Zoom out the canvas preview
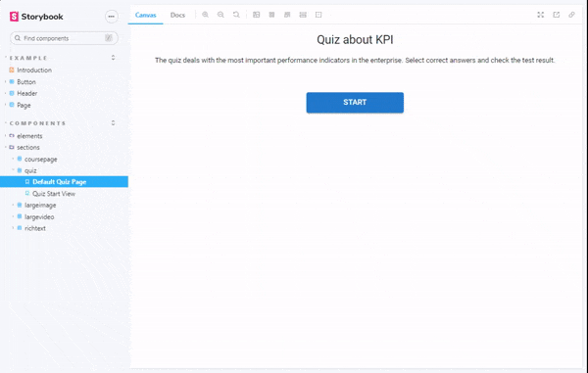Viewport: 588px width, 373px height. coord(220,15)
